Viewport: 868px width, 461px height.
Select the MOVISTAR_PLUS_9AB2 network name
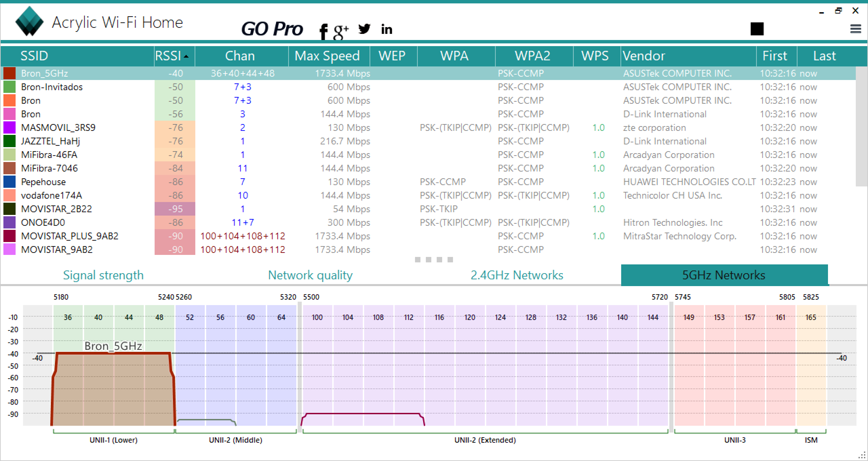(x=70, y=236)
